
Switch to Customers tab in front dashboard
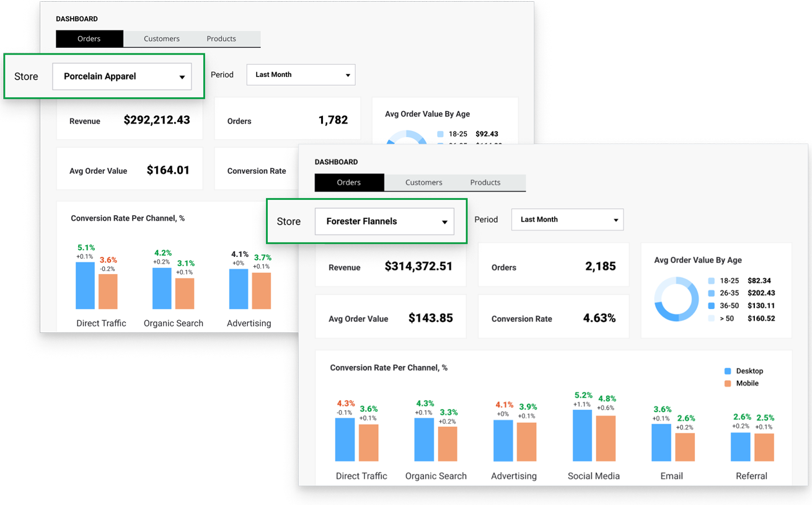[423, 182]
